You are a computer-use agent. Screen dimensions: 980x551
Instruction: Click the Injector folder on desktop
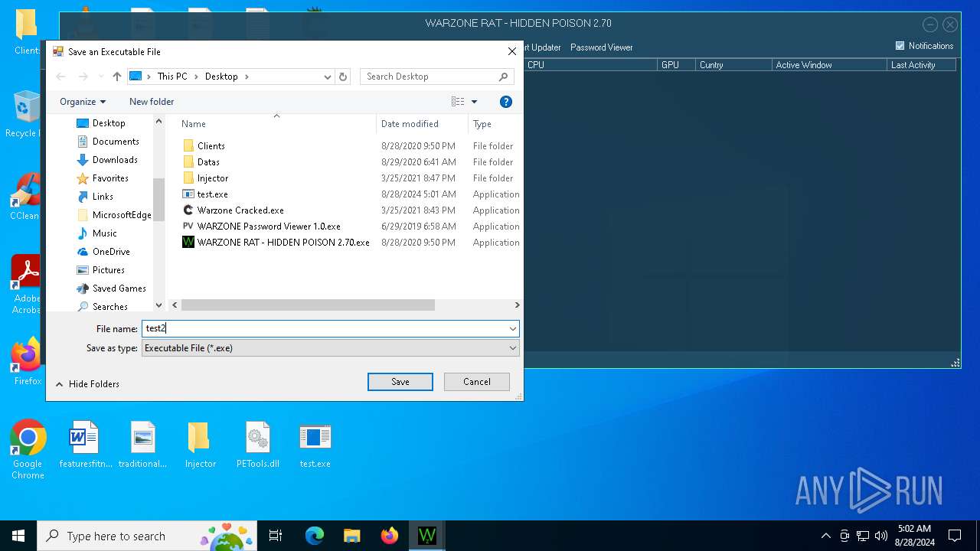pos(200,445)
